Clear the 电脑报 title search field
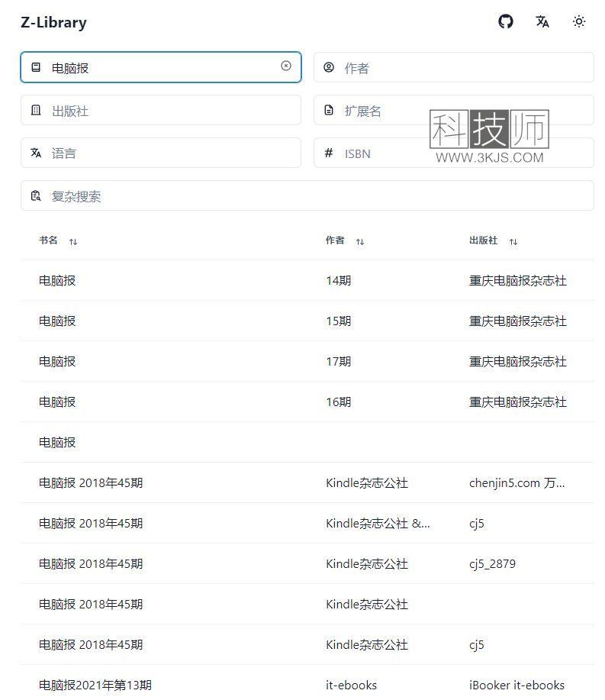Screen dimensions: 605x700 click(x=286, y=66)
